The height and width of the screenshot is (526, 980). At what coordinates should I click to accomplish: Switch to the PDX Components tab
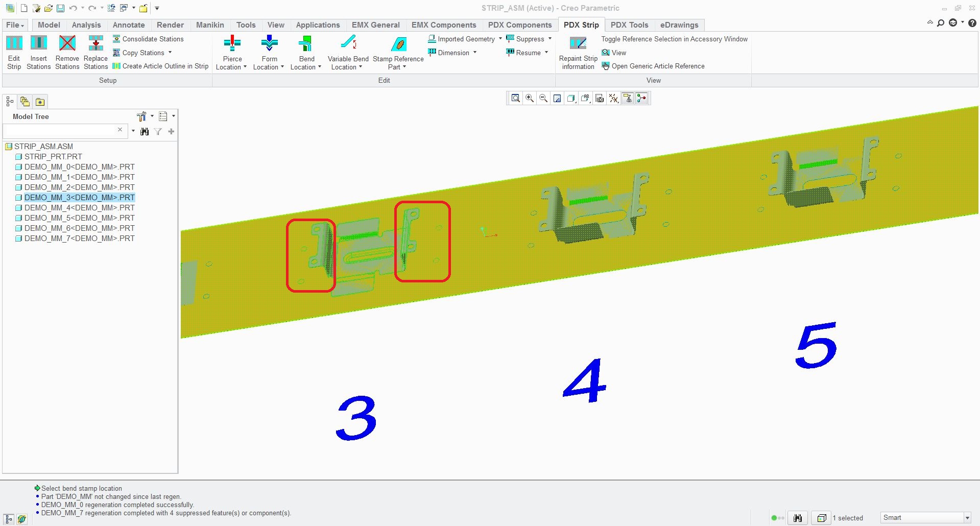coord(520,25)
